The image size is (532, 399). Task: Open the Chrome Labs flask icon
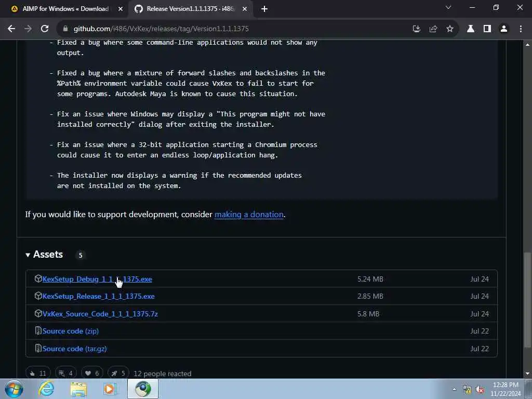click(471, 29)
